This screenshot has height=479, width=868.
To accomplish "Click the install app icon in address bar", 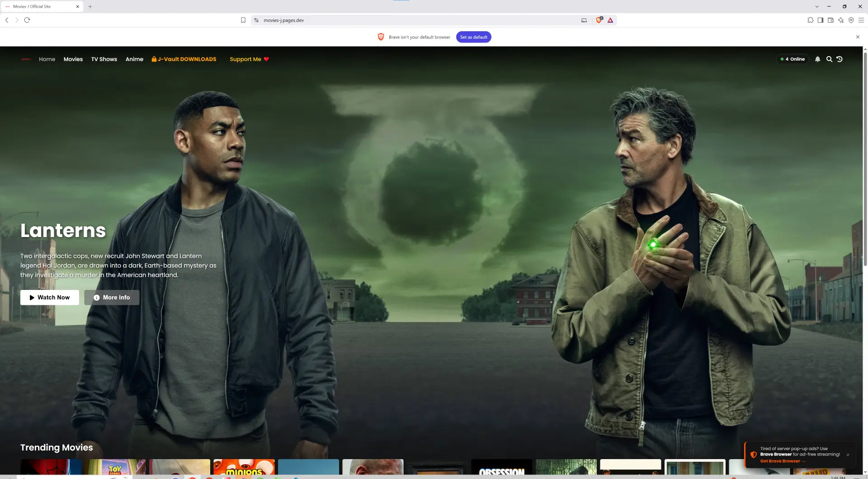I will [584, 20].
